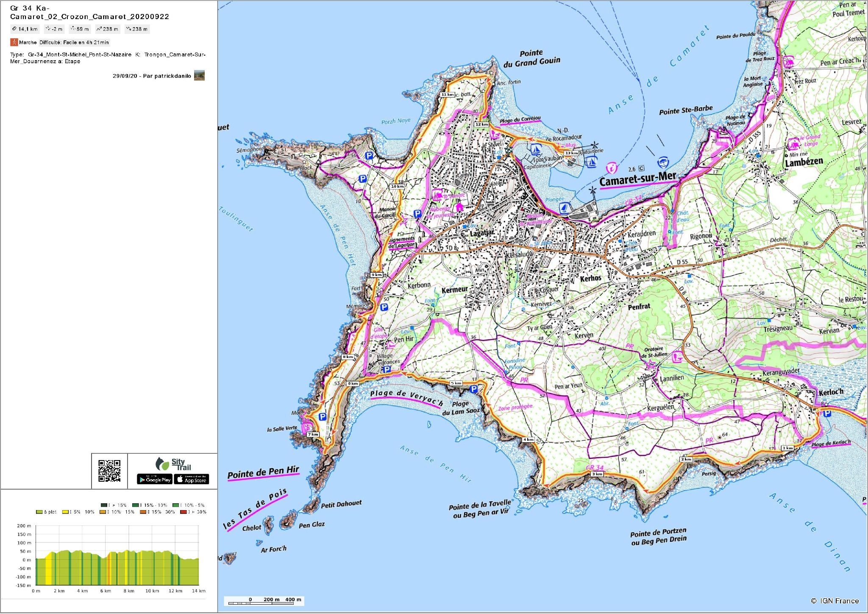Click the patrickdanilo author avatar
This screenshot has height=614, width=868.
click(x=199, y=75)
